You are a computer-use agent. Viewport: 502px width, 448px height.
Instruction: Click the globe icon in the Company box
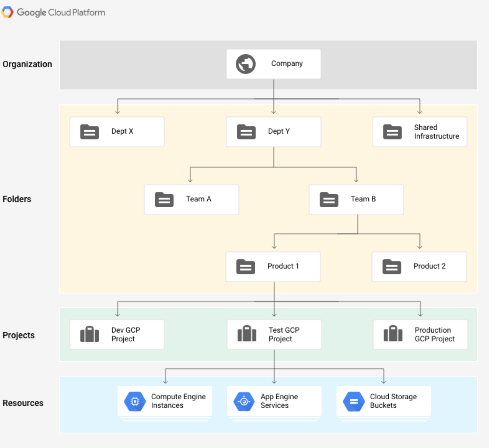click(x=246, y=64)
